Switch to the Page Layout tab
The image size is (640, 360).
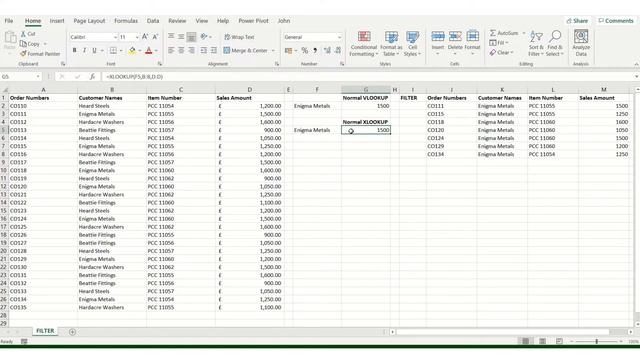(x=89, y=21)
